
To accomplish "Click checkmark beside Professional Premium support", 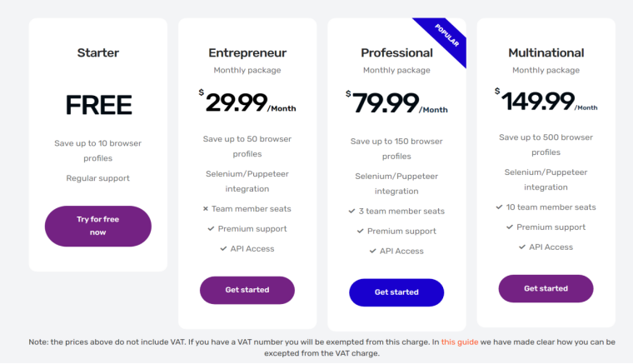I will coord(360,231).
